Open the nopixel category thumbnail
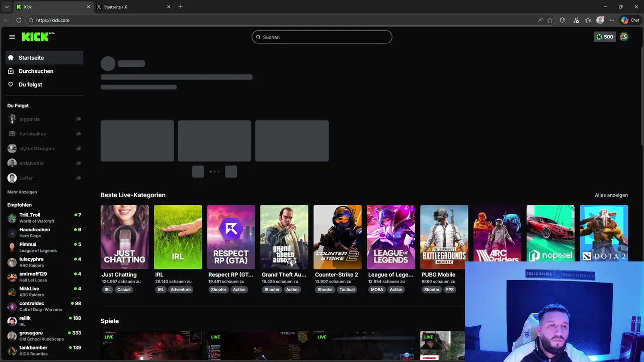The image size is (644, 362). pyautogui.click(x=550, y=233)
